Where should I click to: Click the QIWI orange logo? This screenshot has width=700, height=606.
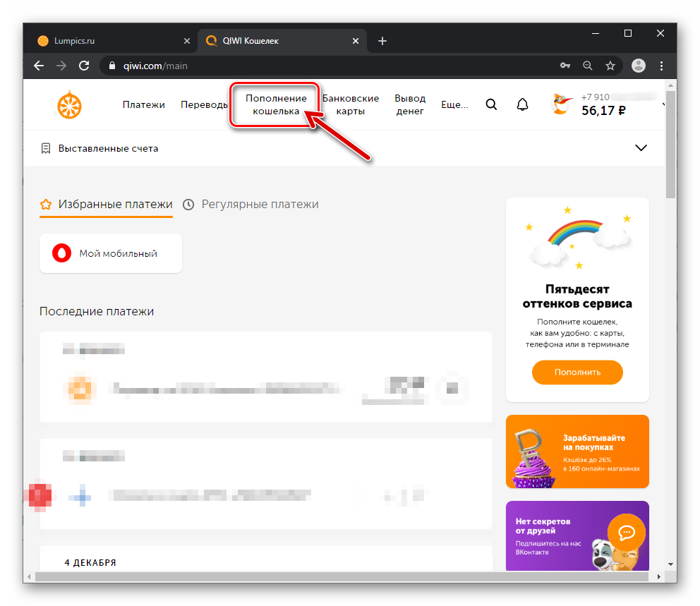click(70, 105)
